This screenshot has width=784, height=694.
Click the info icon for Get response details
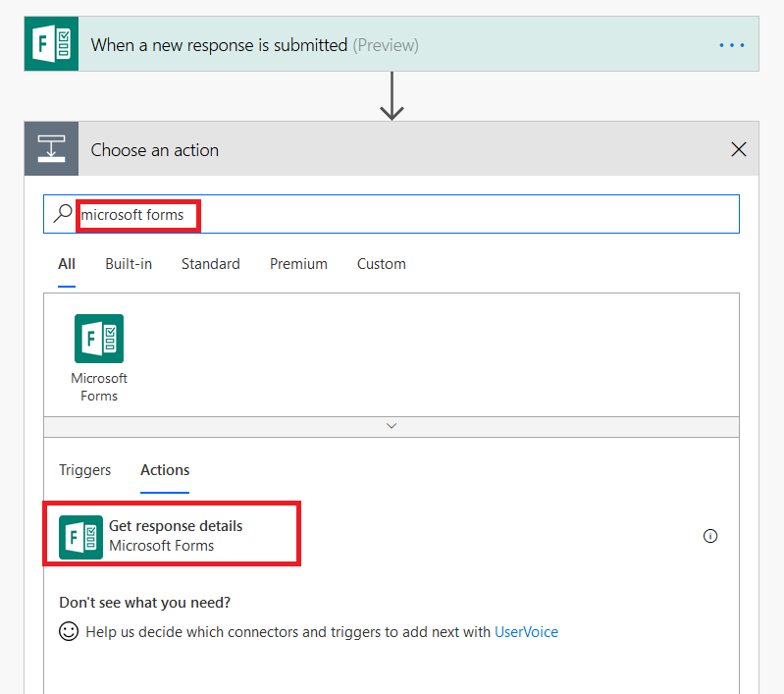pos(710,536)
